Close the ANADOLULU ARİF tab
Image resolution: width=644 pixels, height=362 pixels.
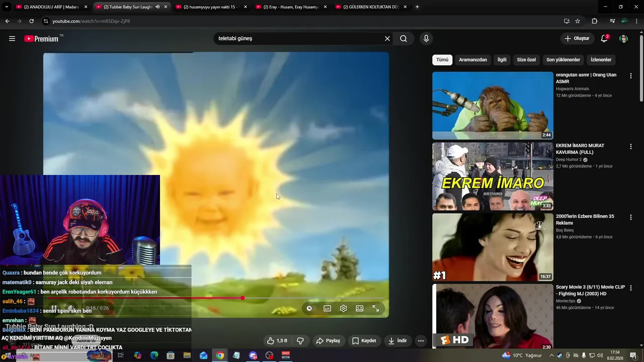click(86, 7)
